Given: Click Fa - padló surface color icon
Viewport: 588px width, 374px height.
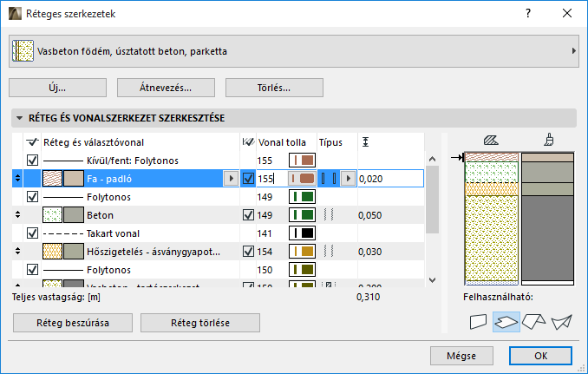Looking at the screenshot, I should coord(74,179).
